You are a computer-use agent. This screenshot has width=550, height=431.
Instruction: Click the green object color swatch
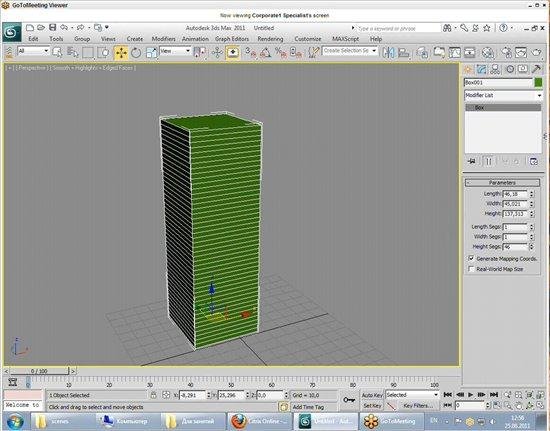coord(538,83)
